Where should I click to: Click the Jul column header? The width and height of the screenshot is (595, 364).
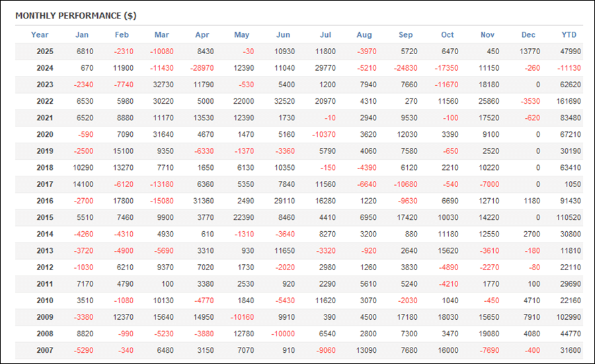(x=325, y=35)
